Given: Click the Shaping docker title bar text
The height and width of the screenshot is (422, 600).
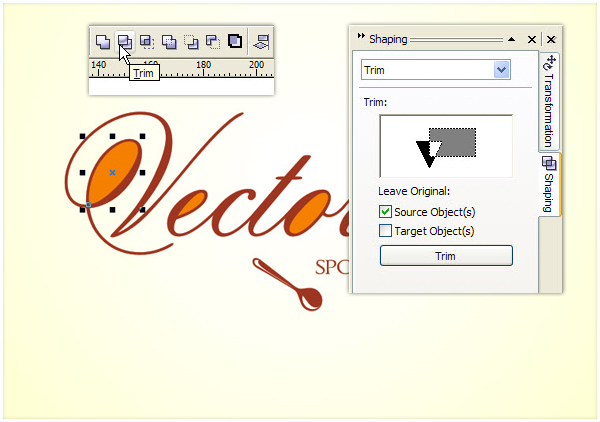Looking at the screenshot, I should (x=388, y=39).
